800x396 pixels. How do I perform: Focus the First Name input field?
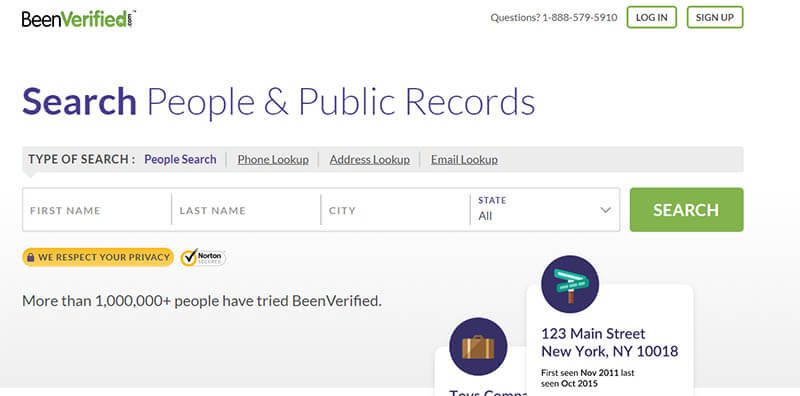[x=97, y=210]
